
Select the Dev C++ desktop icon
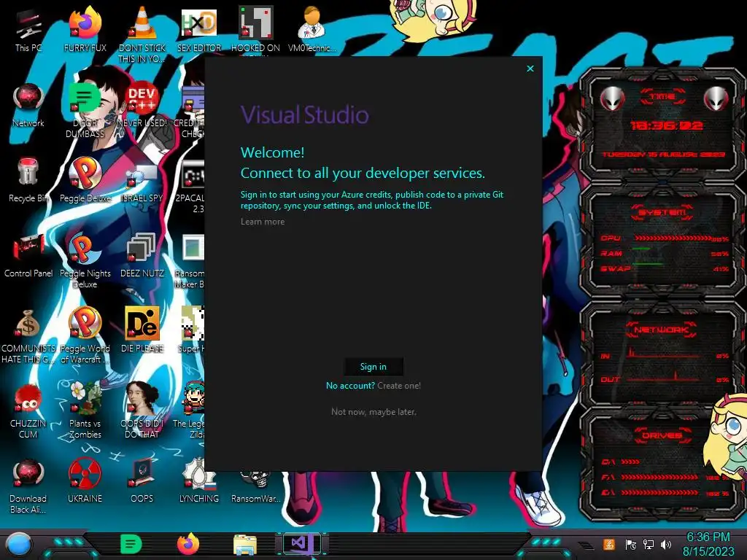pos(142,105)
